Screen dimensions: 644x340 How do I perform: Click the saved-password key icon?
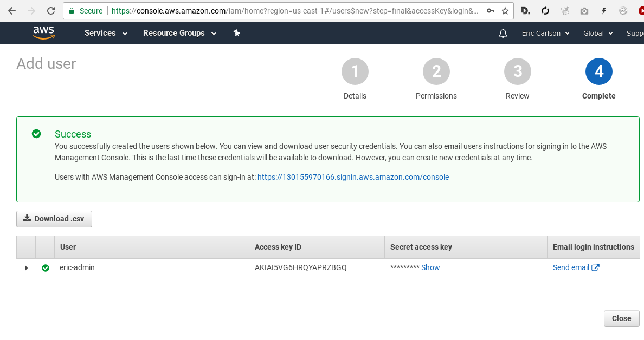pos(491,11)
